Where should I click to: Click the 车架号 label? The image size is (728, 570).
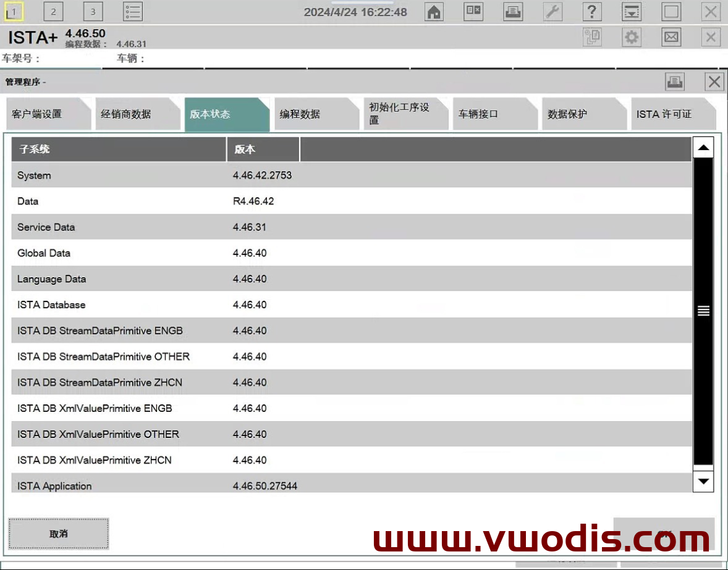(21, 59)
